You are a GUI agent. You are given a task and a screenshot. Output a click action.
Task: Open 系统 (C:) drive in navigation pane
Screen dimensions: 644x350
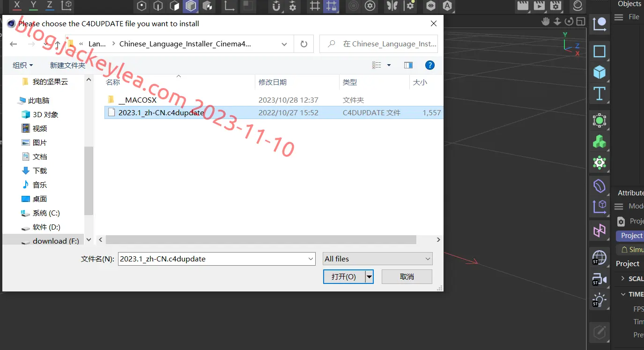tap(46, 213)
